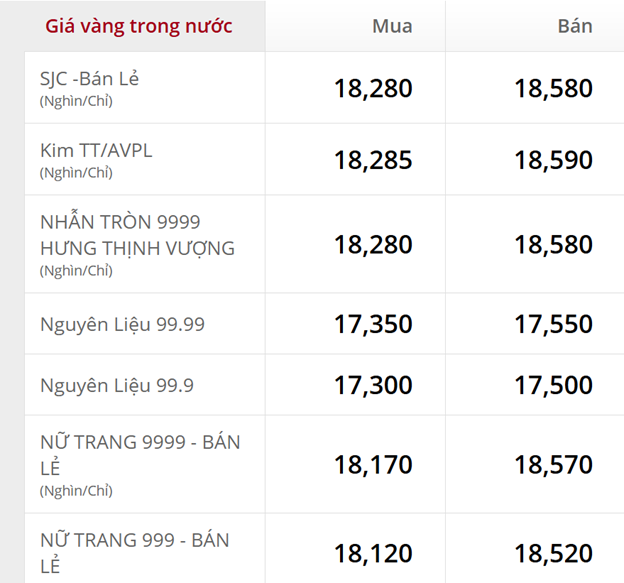Click the 18,285 buy price for Kim TT/AVPL

tap(373, 160)
